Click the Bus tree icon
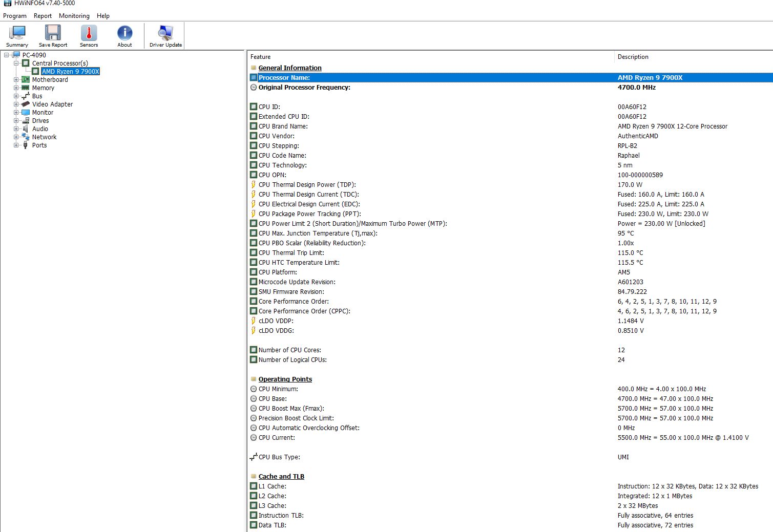The height and width of the screenshot is (532, 773). tap(26, 96)
